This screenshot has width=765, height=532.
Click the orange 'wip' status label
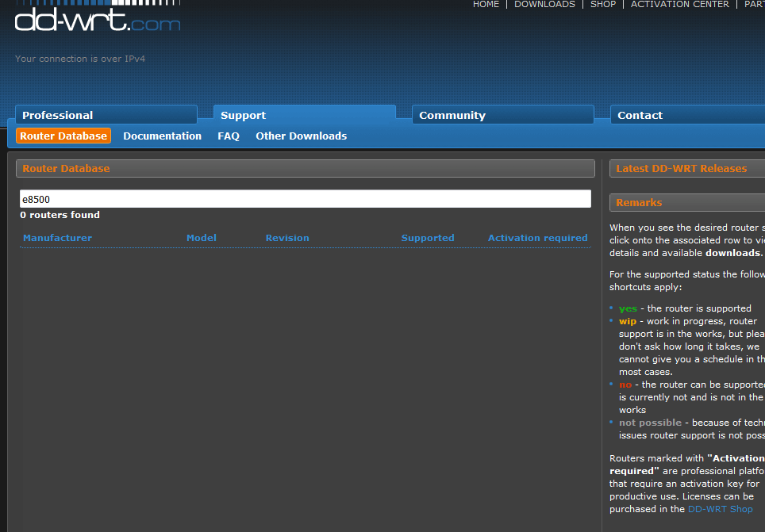[628, 321]
